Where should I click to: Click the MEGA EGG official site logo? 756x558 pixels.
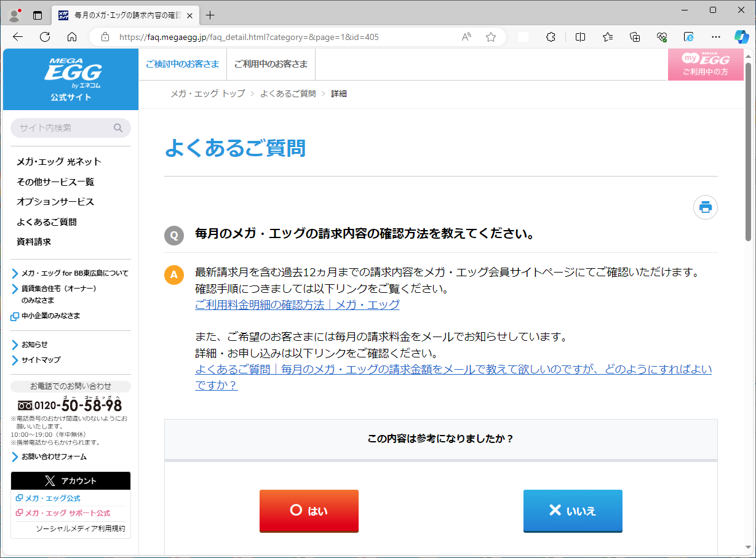[71, 79]
